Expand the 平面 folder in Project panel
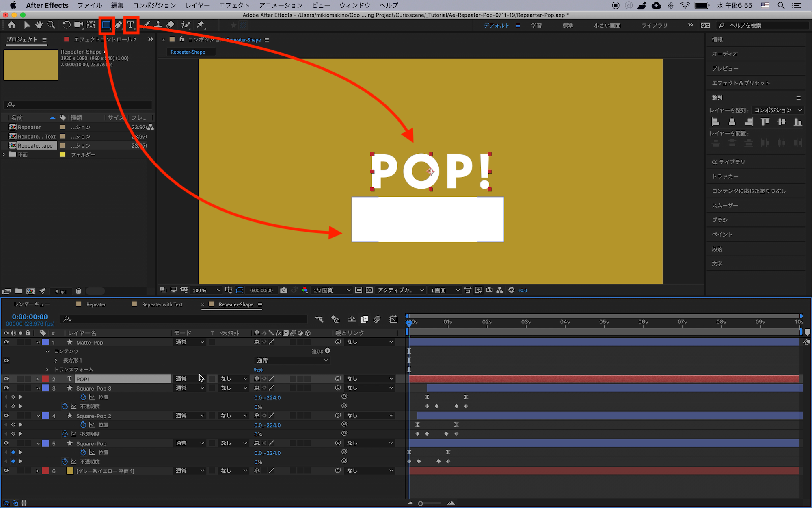 [x=4, y=155]
